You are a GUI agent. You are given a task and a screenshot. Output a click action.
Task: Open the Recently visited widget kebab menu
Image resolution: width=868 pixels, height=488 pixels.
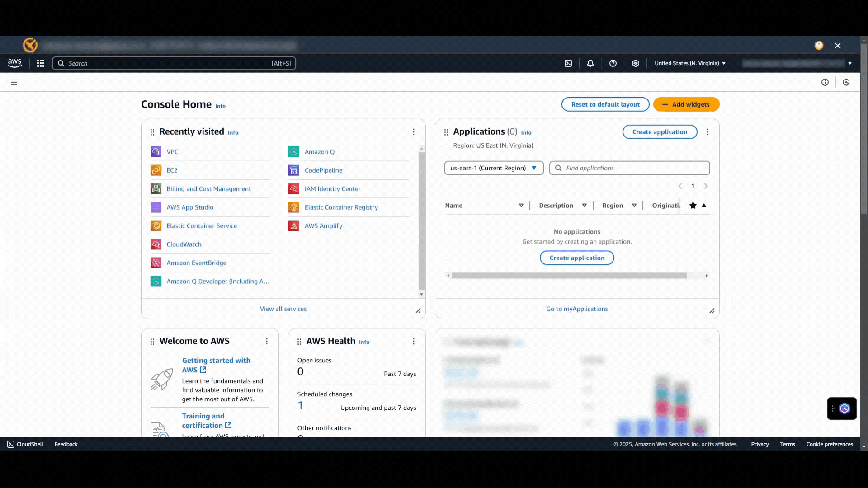click(413, 131)
